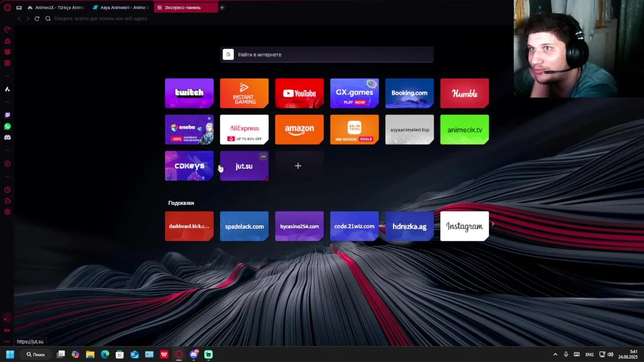
Task: Switch to the Asya Animeleri tab
Action: tap(121, 8)
